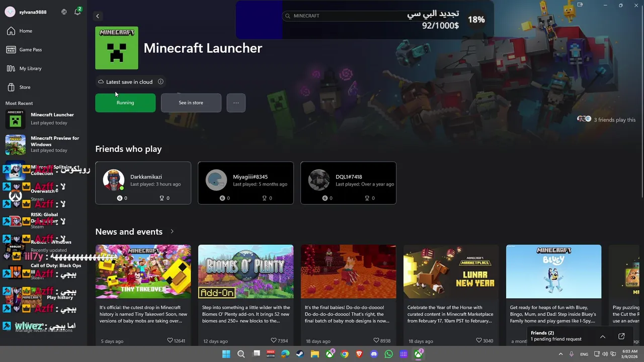Open Minecraft Preview for Windows in Most Recent
644x362 pixels.
pos(43,144)
